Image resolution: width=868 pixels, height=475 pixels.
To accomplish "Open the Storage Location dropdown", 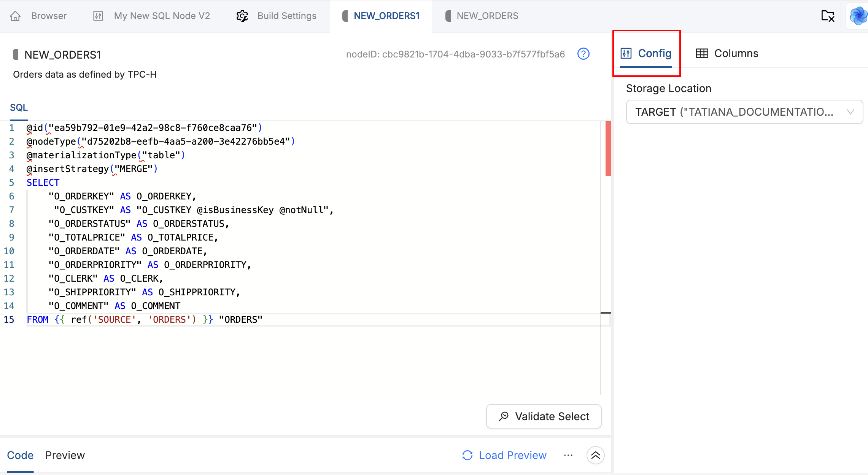I will (x=744, y=112).
